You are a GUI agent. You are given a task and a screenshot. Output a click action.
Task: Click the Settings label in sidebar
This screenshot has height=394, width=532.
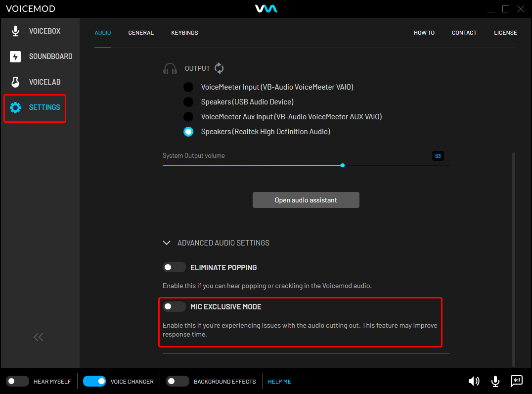coord(44,107)
